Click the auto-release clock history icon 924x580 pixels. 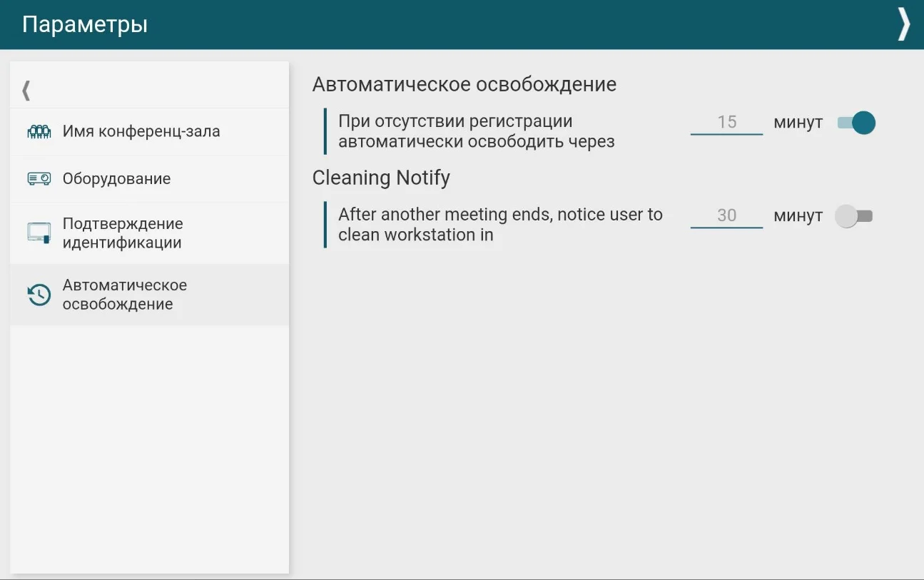click(x=39, y=295)
